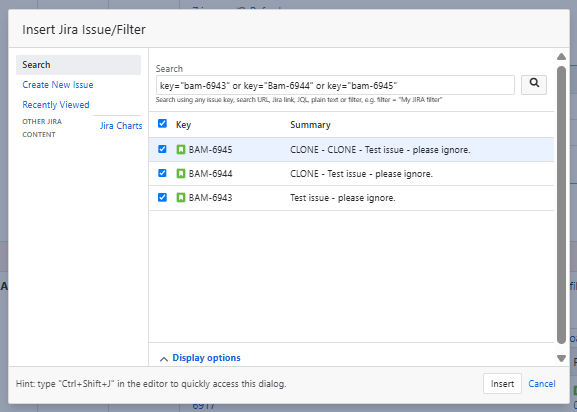Click the Key column header
The height and width of the screenshot is (412, 577).
click(183, 125)
